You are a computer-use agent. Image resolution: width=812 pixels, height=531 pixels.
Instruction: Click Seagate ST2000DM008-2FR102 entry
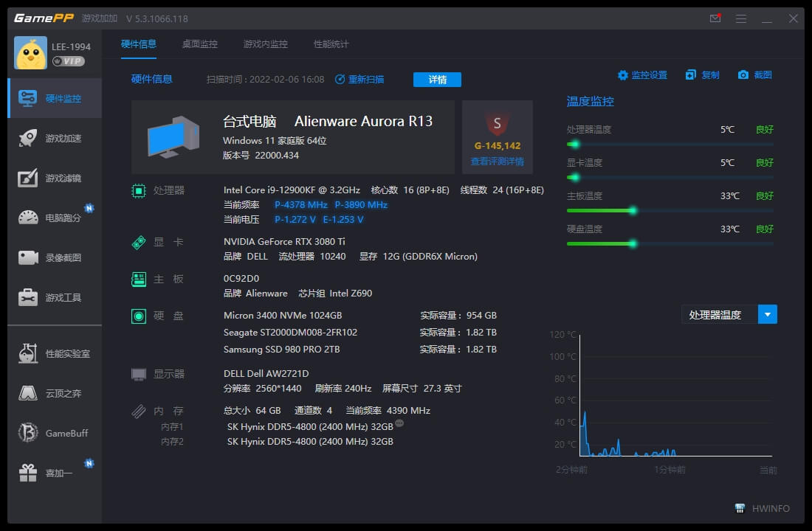point(291,333)
